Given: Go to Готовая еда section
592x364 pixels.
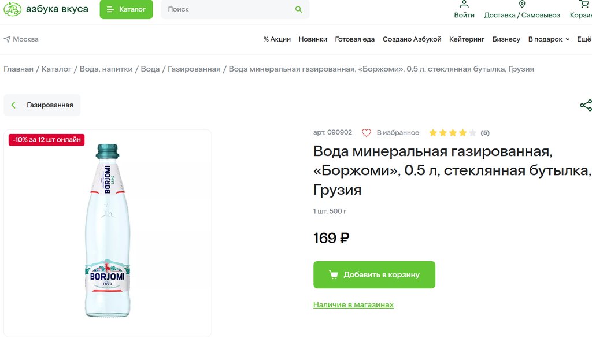Looking at the screenshot, I should pyautogui.click(x=354, y=39).
